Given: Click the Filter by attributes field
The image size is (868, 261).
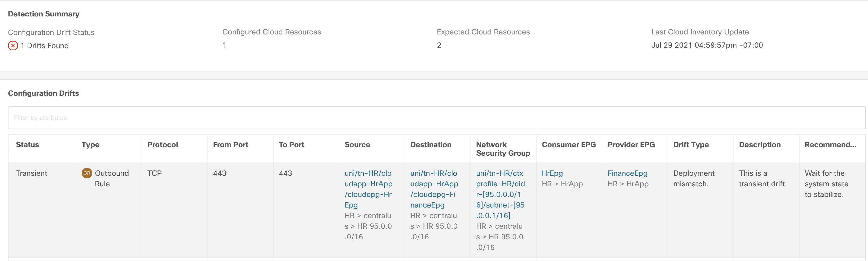Looking at the screenshot, I should coord(436,118).
